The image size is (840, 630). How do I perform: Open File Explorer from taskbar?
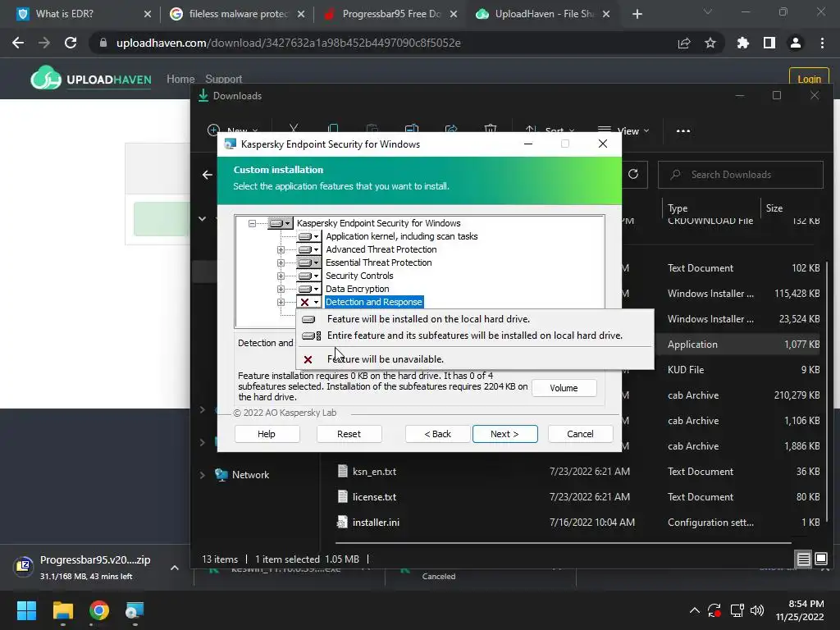click(62, 610)
